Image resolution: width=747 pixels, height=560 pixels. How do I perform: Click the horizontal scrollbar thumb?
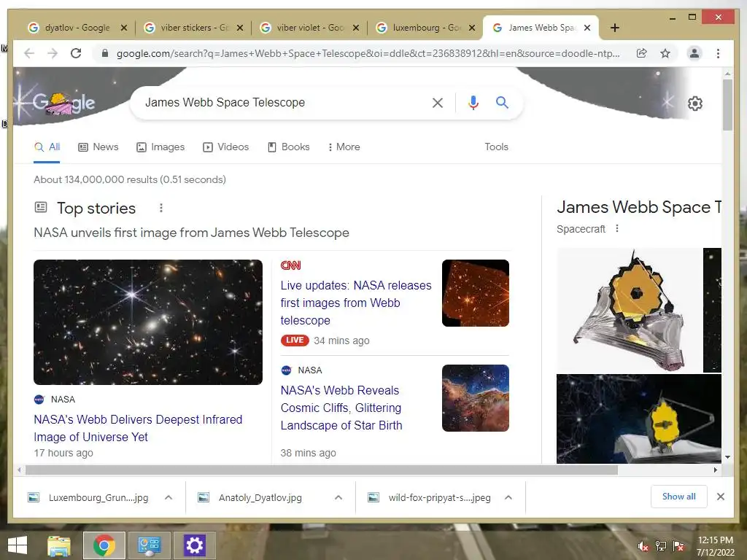322,470
